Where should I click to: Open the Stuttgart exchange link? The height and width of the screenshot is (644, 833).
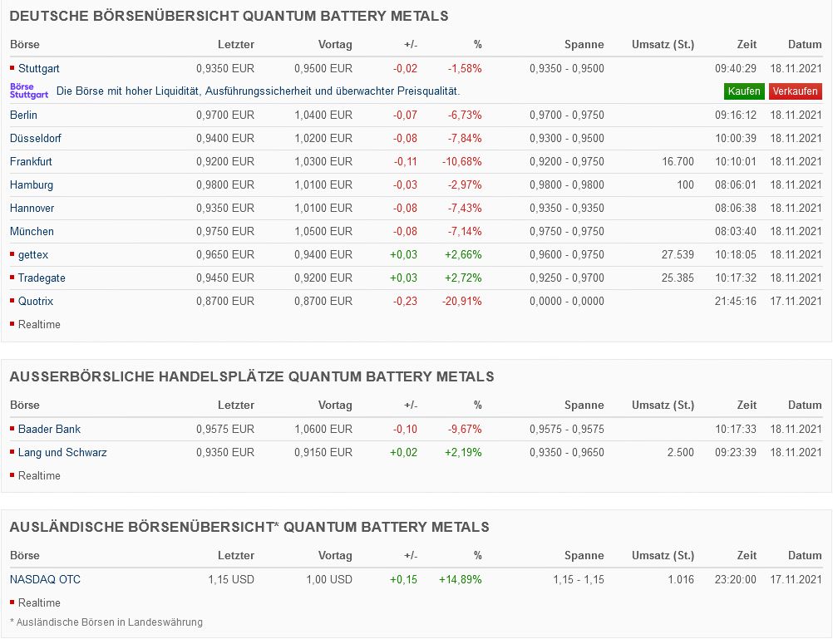click(x=39, y=68)
